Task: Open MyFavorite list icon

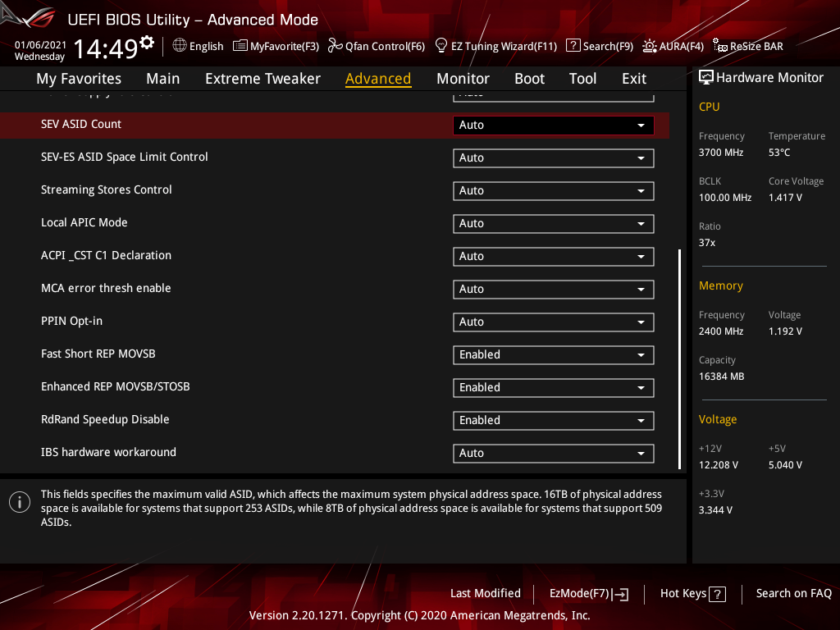Action: click(240, 46)
